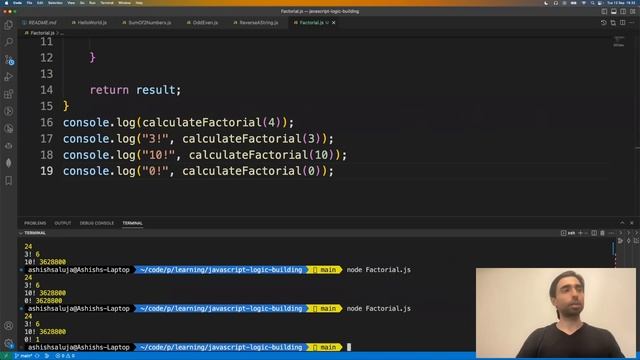Image resolution: width=640 pixels, height=360 pixels.
Task: Click "return result;" on line 14
Action: (x=135, y=90)
